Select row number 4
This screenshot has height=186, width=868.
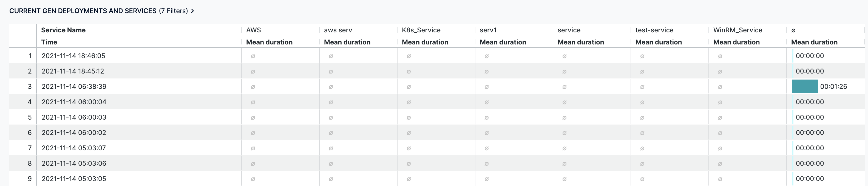click(x=30, y=102)
